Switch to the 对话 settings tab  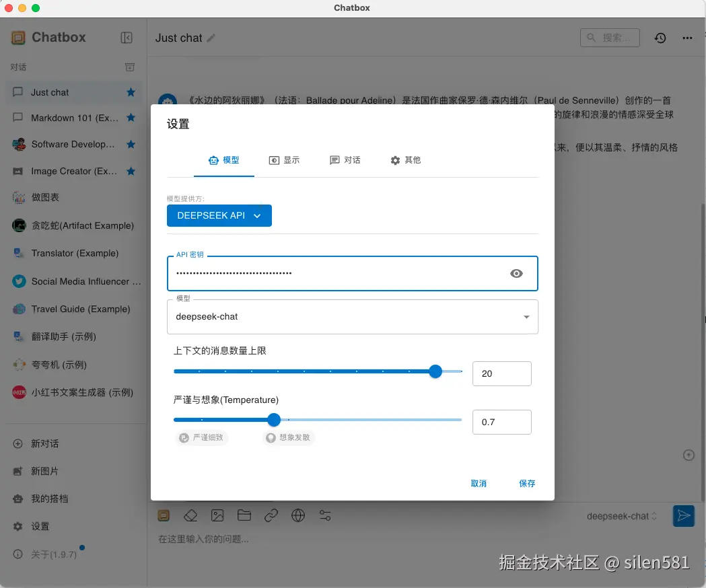pos(345,160)
